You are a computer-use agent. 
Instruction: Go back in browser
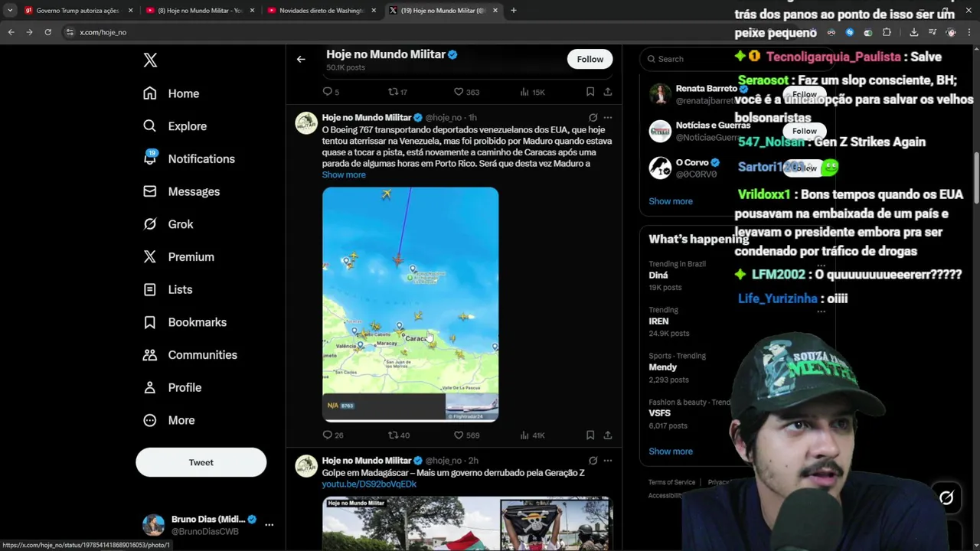(x=11, y=32)
